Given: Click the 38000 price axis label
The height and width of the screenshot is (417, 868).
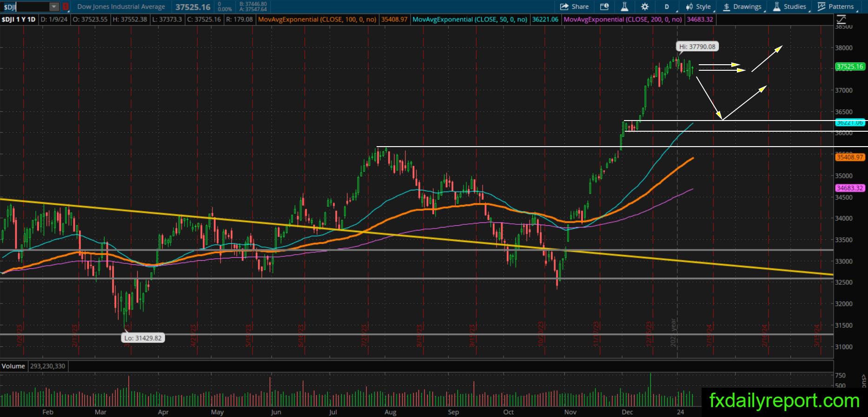Looking at the screenshot, I should 844,48.
